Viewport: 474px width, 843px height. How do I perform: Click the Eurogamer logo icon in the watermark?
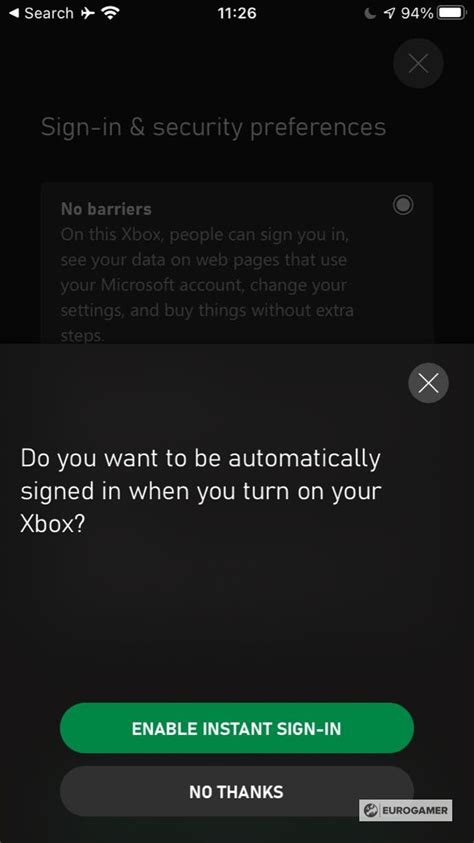[370, 810]
